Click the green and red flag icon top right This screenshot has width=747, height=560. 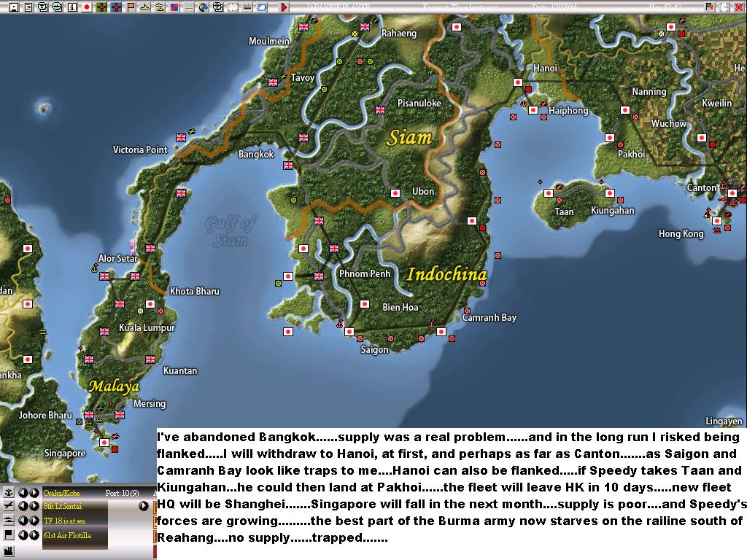710,7
